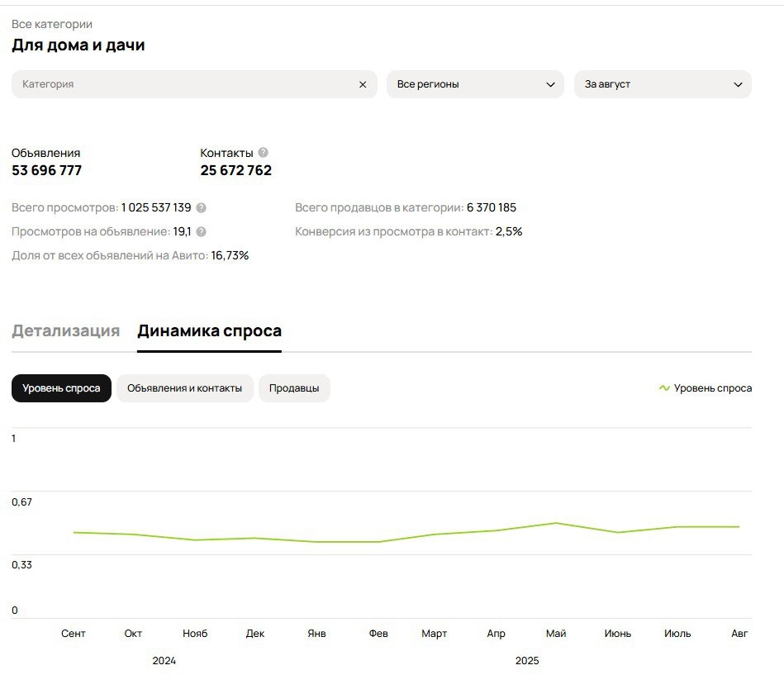
Task: Switch to the Детализация tab
Action: coord(65,331)
